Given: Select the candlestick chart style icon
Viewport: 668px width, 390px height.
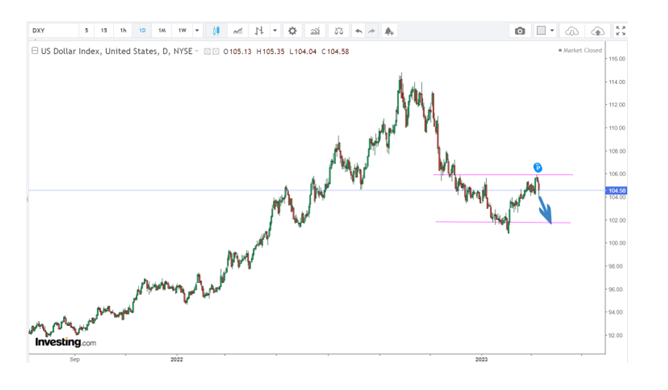Looking at the screenshot, I should click(x=216, y=31).
